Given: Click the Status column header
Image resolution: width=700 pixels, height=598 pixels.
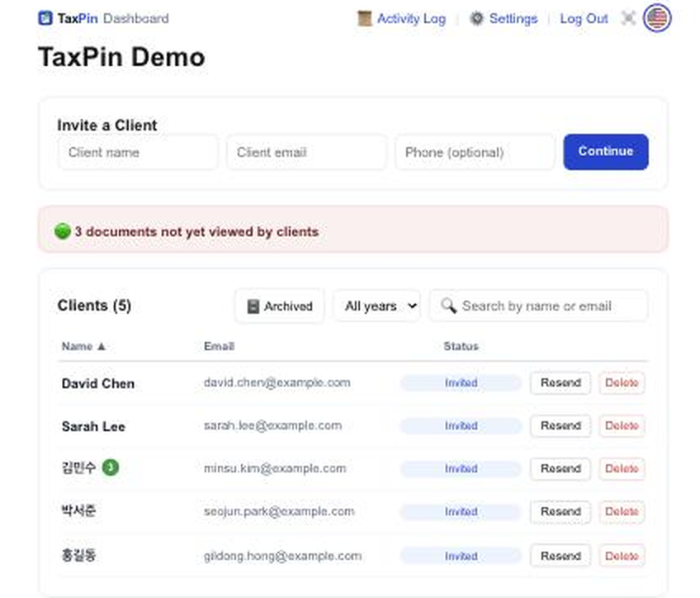Looking at the screenshot, I should pyautogui.click(x=461, y=346).
